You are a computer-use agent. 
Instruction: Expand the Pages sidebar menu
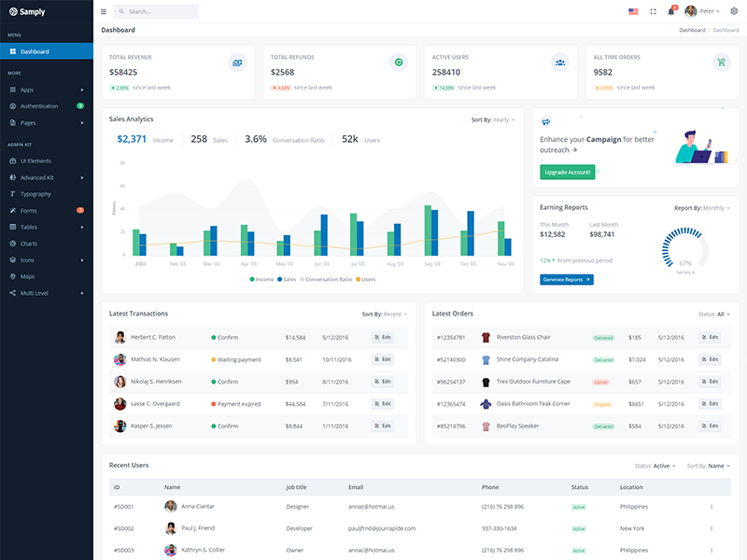47,123
